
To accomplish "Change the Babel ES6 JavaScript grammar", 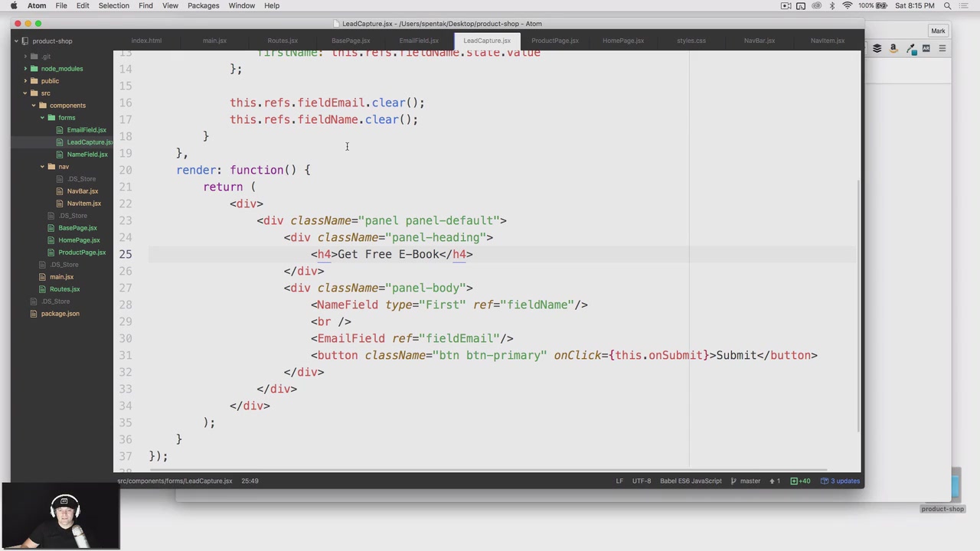I will pos(691,481).
